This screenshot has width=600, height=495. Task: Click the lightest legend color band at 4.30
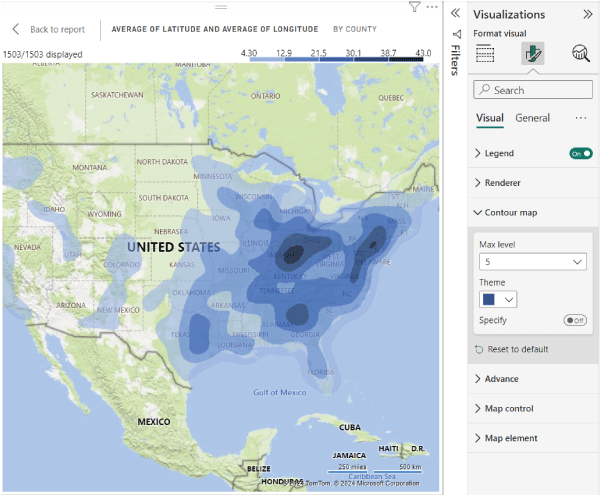(266, 59)
